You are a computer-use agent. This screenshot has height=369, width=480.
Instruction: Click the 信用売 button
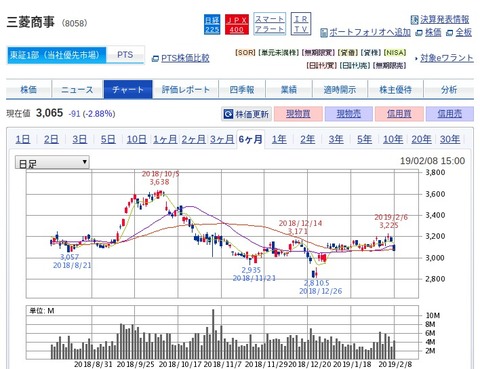450,114
